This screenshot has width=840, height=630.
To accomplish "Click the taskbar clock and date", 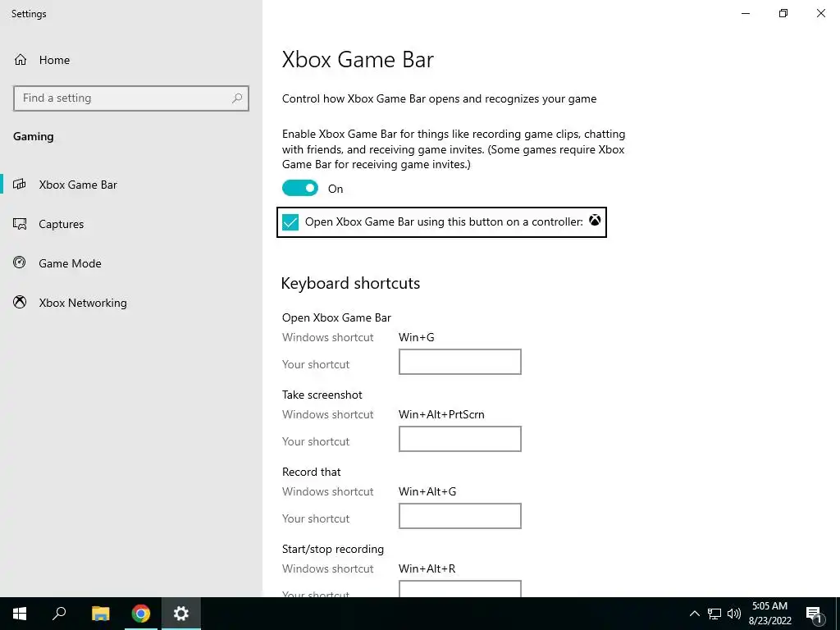I will 769,614.
